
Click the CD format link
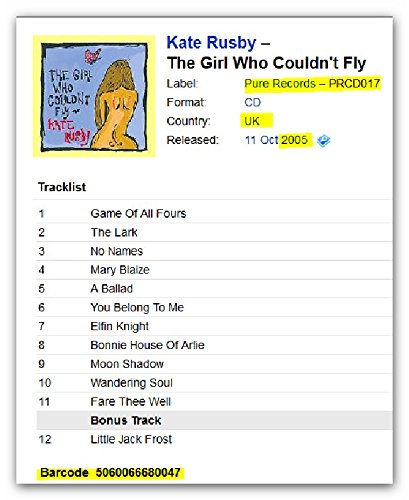click(x=253, y=102)
